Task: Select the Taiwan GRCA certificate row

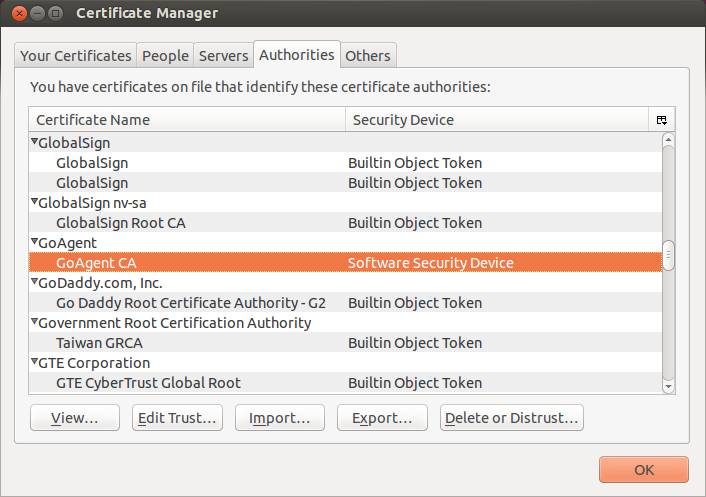Action: click(99, 343)
